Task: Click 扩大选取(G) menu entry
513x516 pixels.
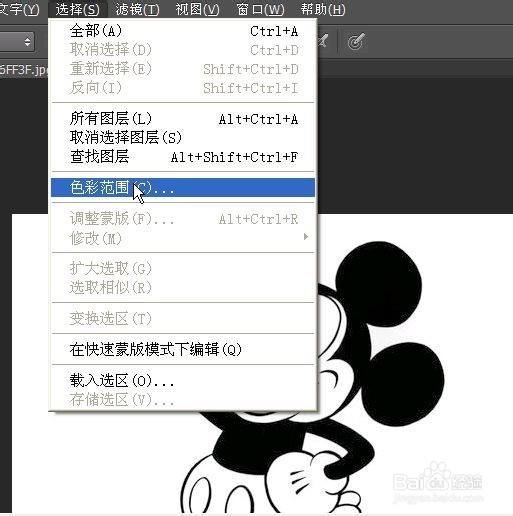Action: coord(183,268)
